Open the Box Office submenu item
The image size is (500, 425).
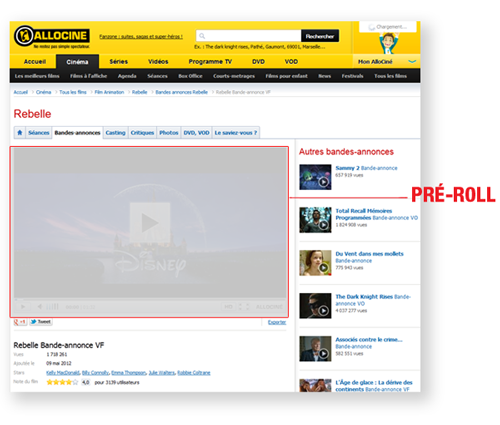point(190,76)
